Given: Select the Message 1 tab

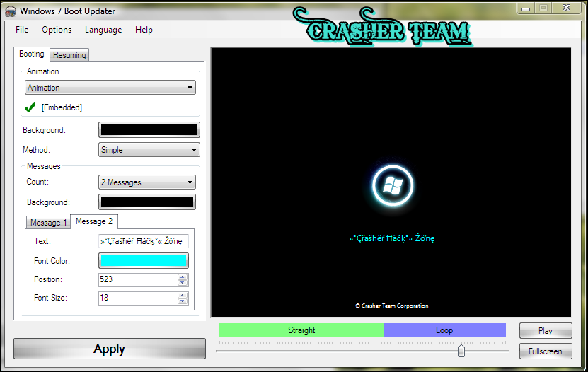Looking at the screenshot, I should coord(48,223).
